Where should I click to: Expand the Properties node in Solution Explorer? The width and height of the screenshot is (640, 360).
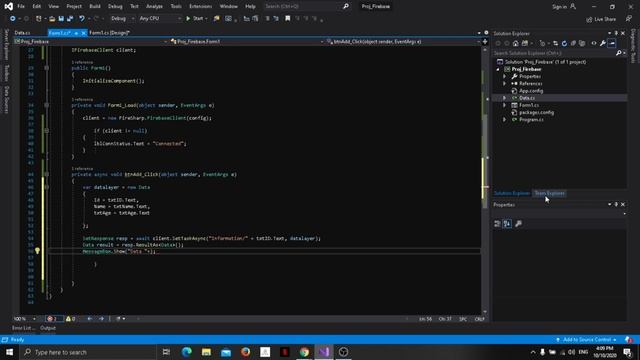point(504,76)
